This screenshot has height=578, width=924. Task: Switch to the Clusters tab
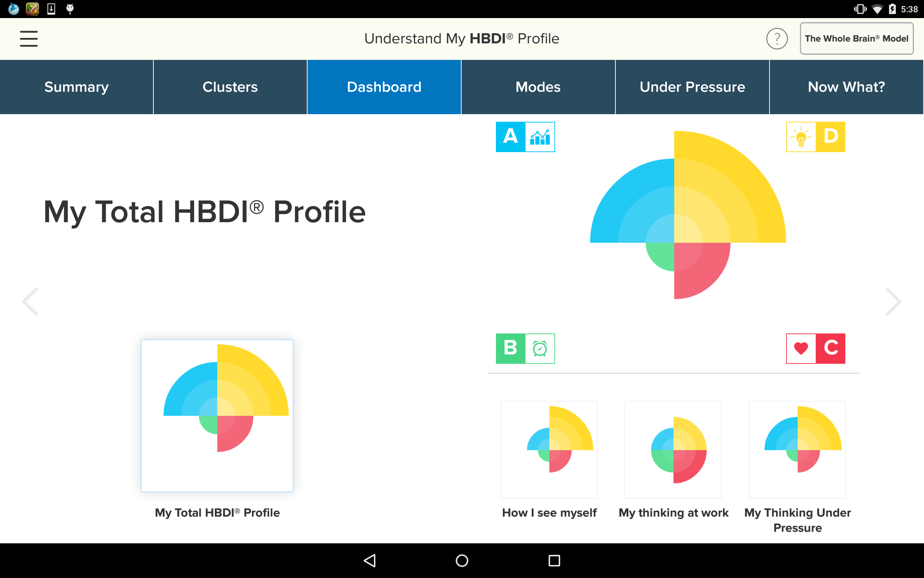(x=230, y=87)
